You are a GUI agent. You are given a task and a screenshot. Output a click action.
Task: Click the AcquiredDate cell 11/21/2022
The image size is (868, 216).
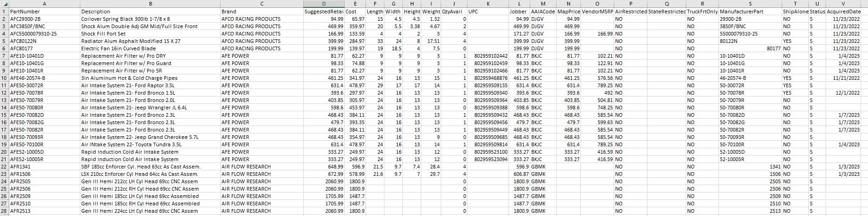pos(844,78)
